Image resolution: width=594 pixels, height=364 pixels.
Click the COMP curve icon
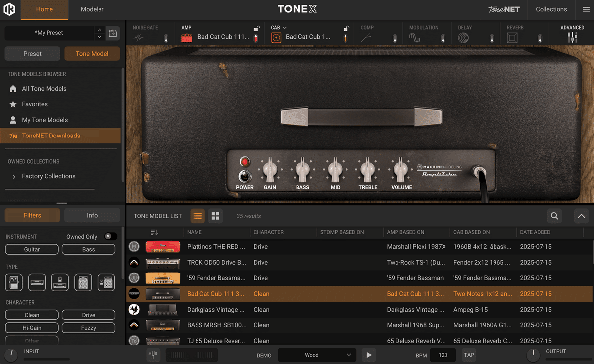[367, 38]
